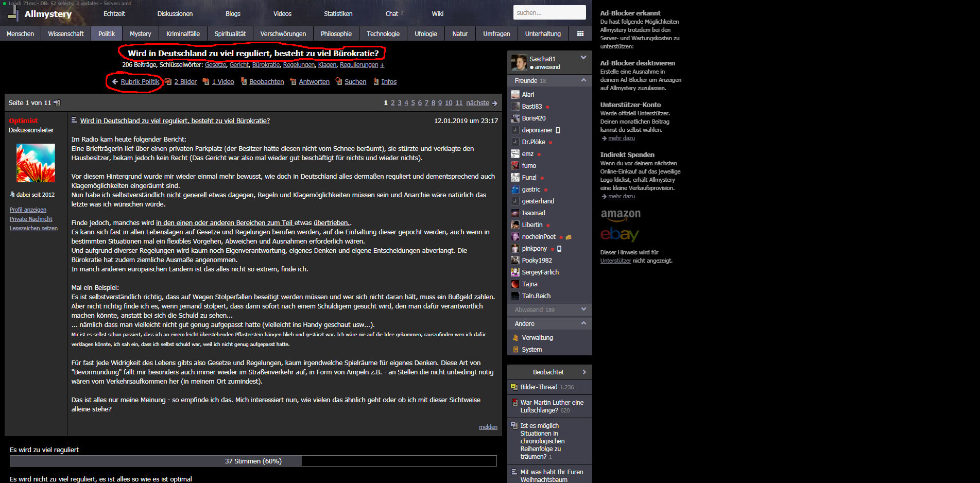
Task: Click the Verwaltung icon in Andere section
Action: pos(515,338)
